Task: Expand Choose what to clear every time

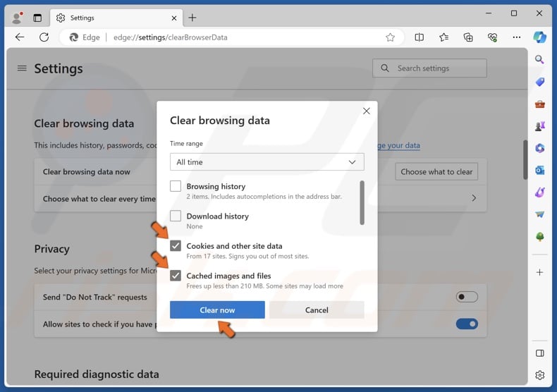Action: point(474,198)
